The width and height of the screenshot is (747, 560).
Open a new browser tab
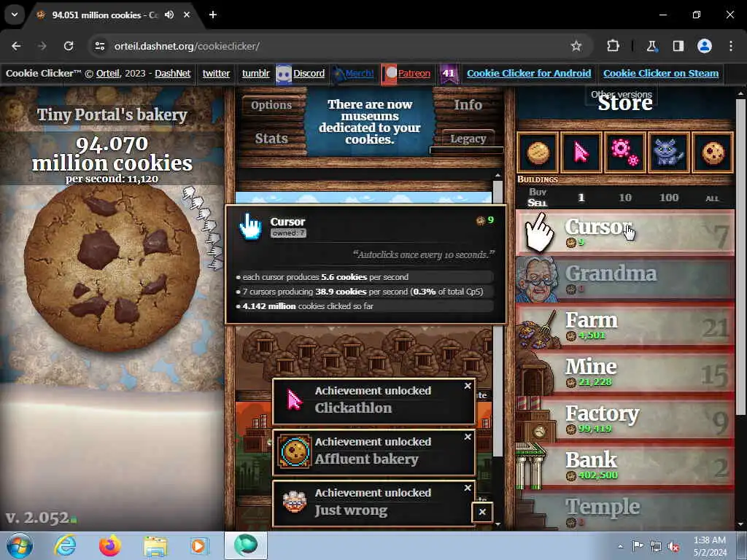pos(213,15)
